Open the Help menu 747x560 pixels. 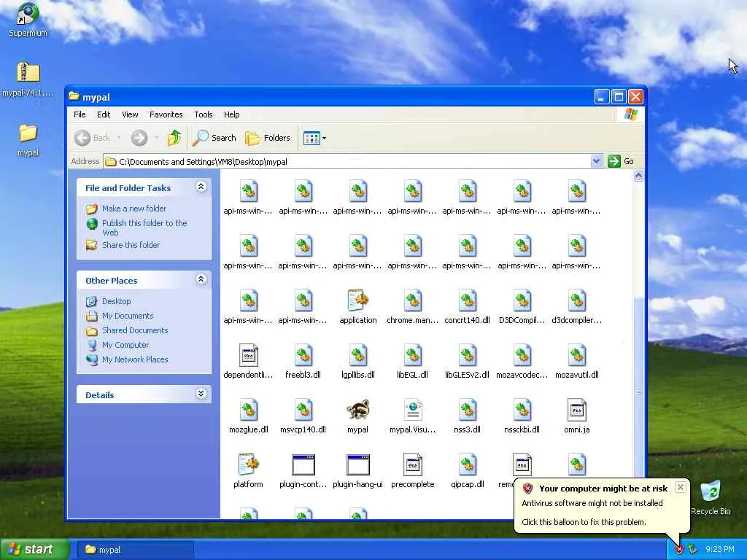tap(231, 114)
